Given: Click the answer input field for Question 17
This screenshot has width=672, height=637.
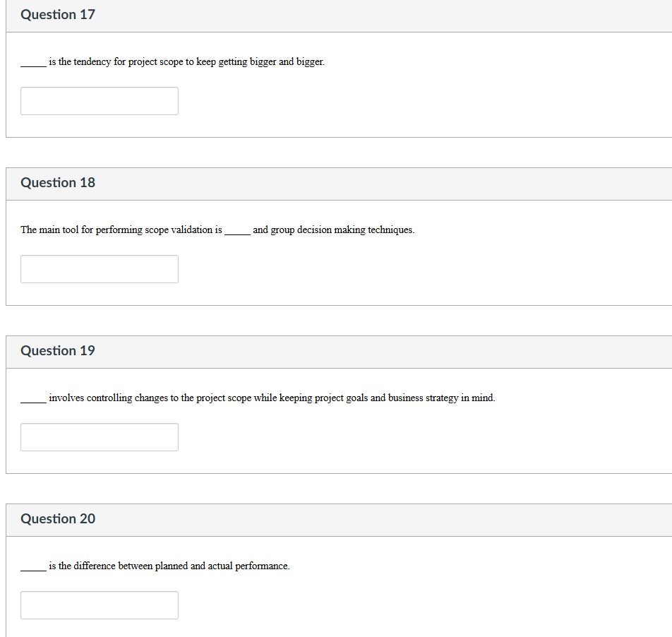Looking at the screenshot, I should [x=99, y=101].
